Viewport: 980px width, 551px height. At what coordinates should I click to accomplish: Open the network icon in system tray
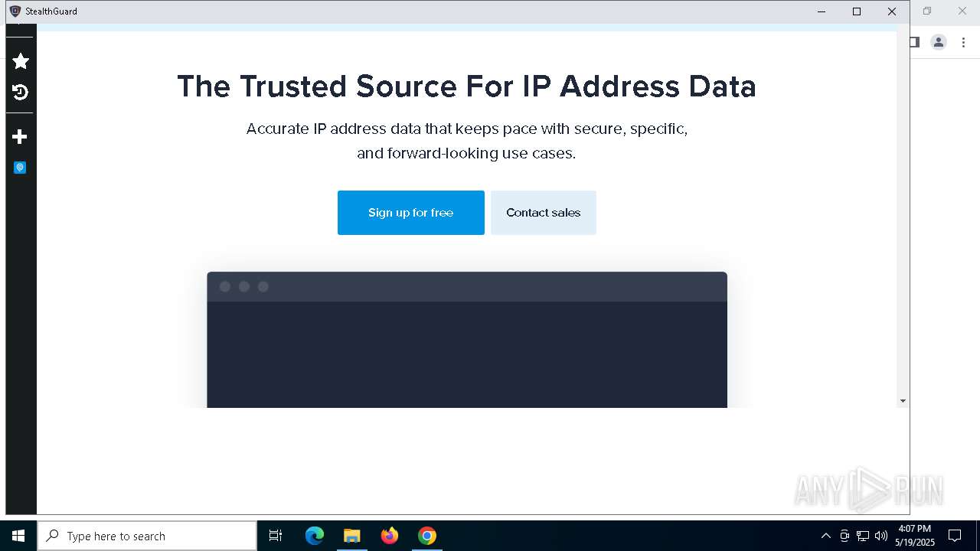click(863, 536)
